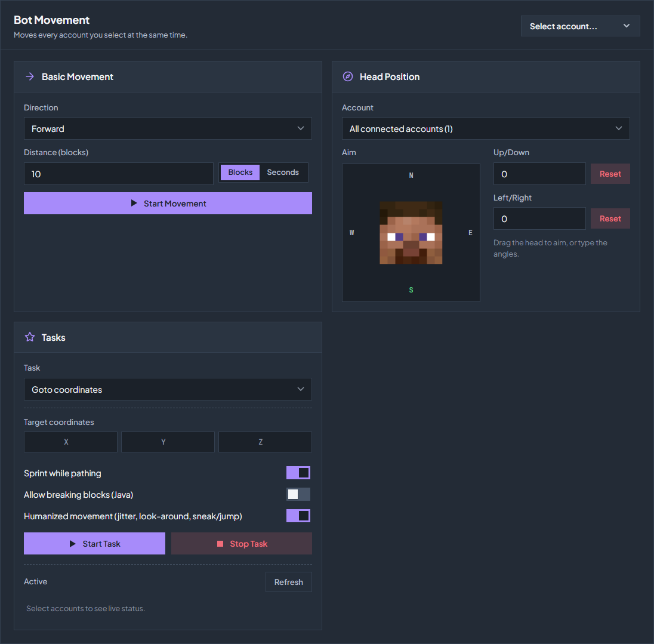
Task: Click the compass icon beside Head Position
Action: 348,76
